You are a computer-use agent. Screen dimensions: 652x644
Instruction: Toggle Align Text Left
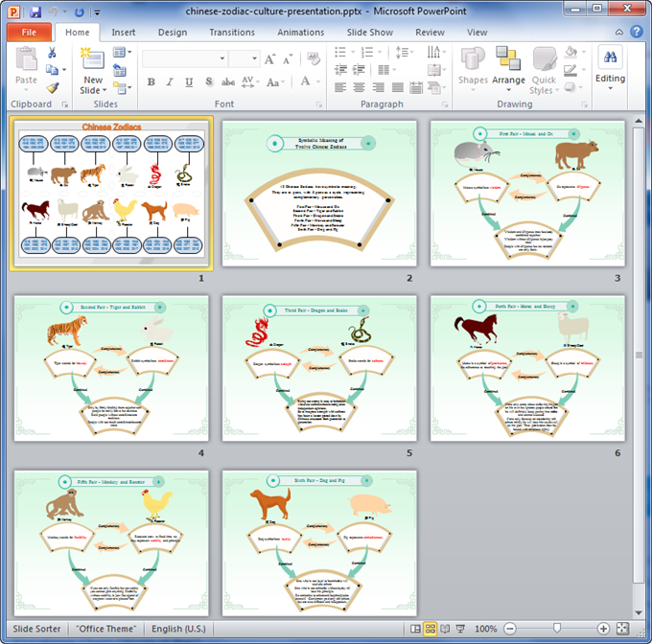pos(340,87)
